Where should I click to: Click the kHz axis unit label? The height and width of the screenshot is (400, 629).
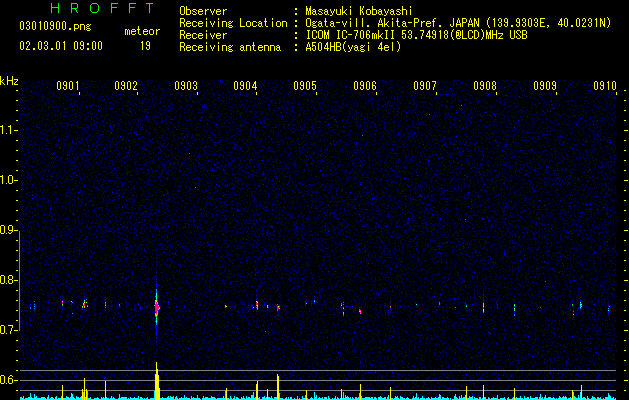[x=9, y=81]
